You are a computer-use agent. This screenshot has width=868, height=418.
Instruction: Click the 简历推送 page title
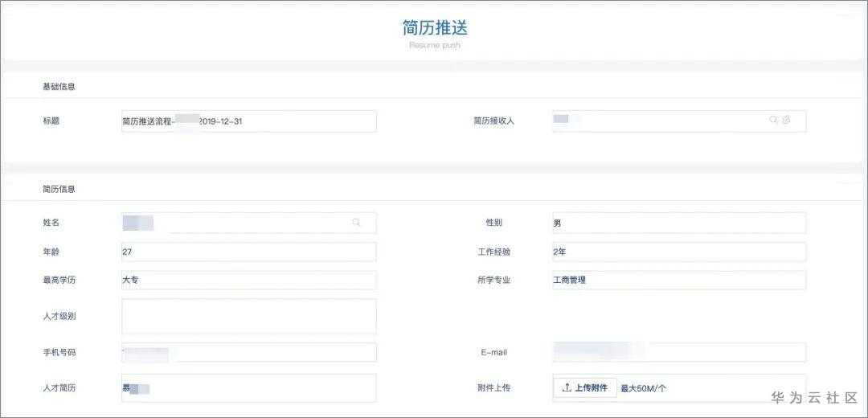coord(435,27)
